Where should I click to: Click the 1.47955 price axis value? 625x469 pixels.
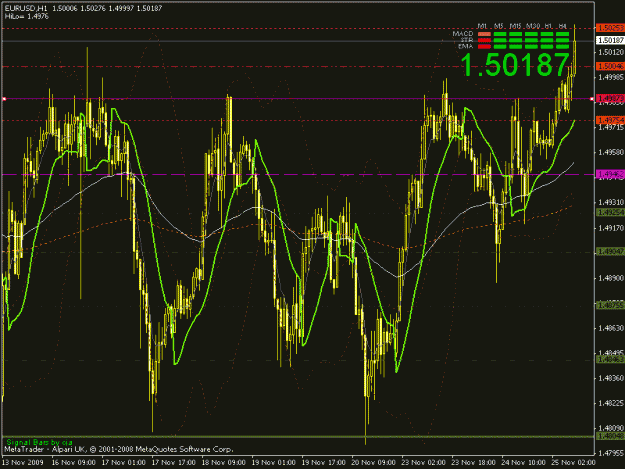611,453
